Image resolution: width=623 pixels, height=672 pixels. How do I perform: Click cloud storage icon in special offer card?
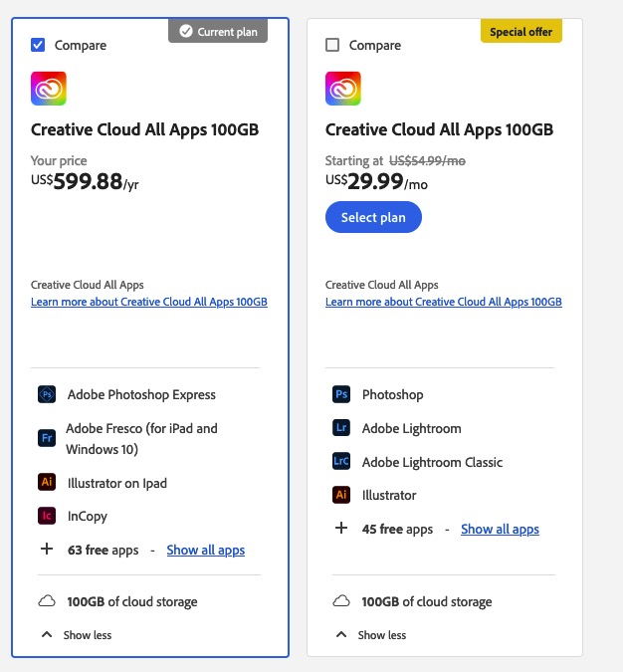(341, 601)
